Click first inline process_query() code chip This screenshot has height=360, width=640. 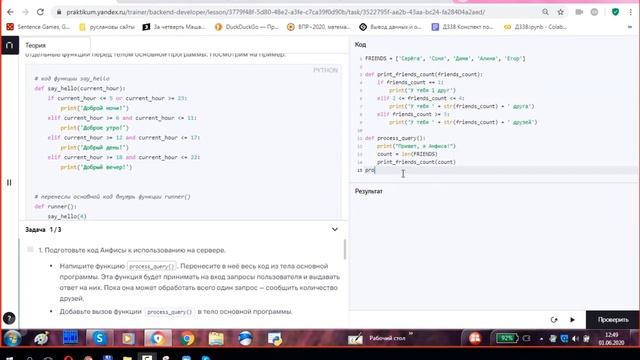(151, 266)
